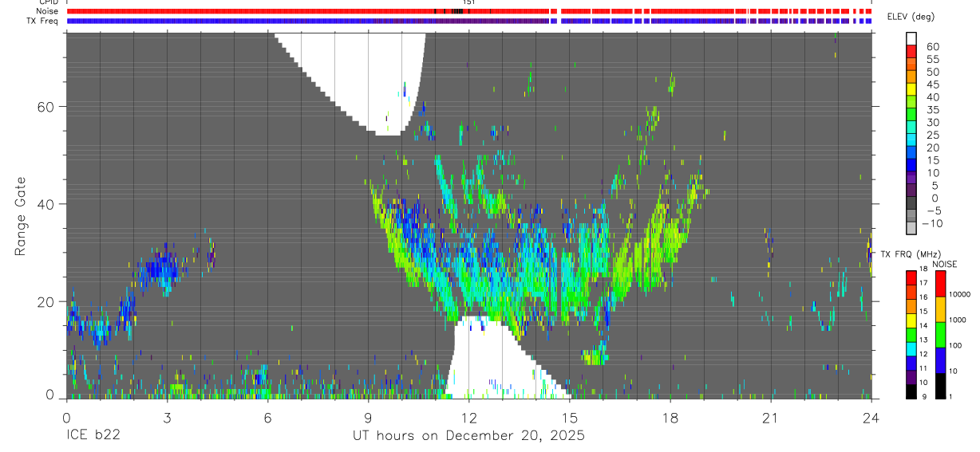Click the '45' label on ELEV scale
The width and height of the screenshot is (980, 452).
point(932,85)
